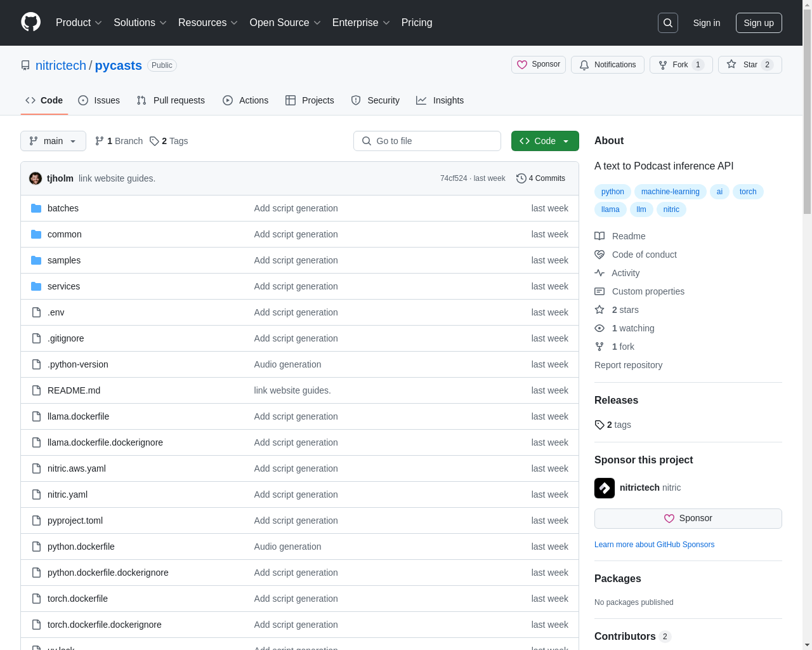The width and height of the screenshot is (812, 650).
Task: Click the branch icon next to 1 Branch
Action: pos(100,141)
